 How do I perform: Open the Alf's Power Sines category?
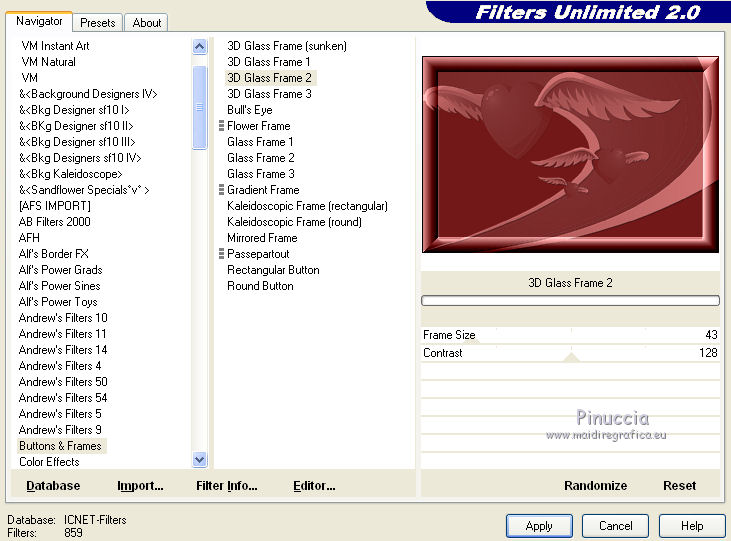click(x=60, y=286)
